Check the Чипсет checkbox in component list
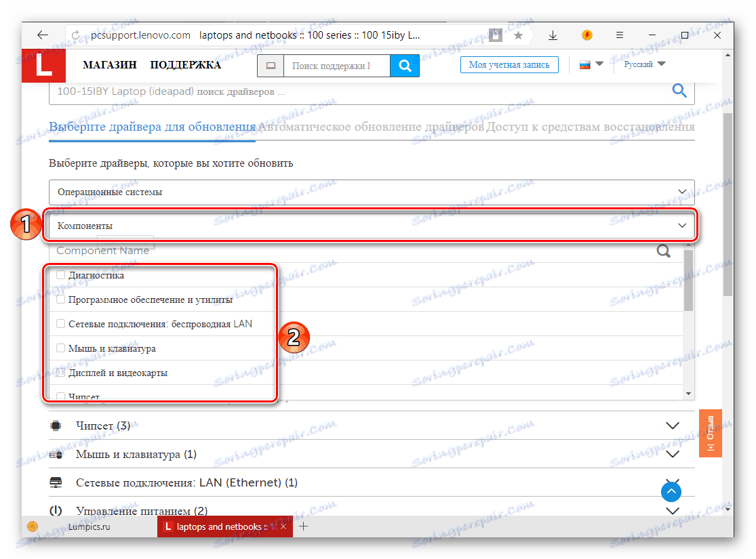This screenshot has height=559, width=756. coord(61,396)
